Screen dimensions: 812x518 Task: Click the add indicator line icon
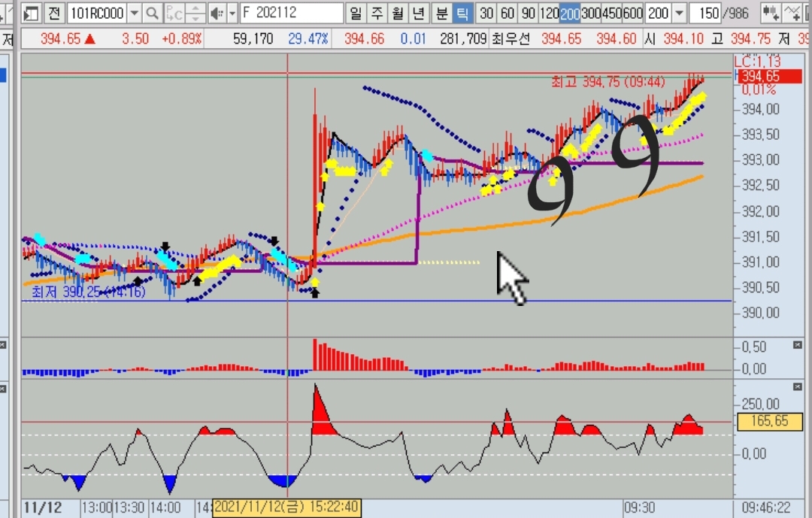coord(793,13)
